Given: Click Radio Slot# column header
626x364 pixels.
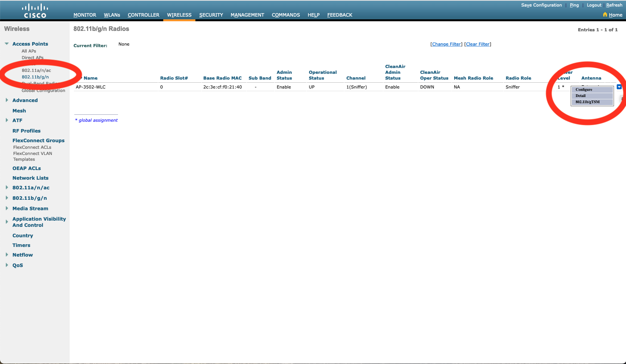Looking at the screenshot, I should pos(174,78).
